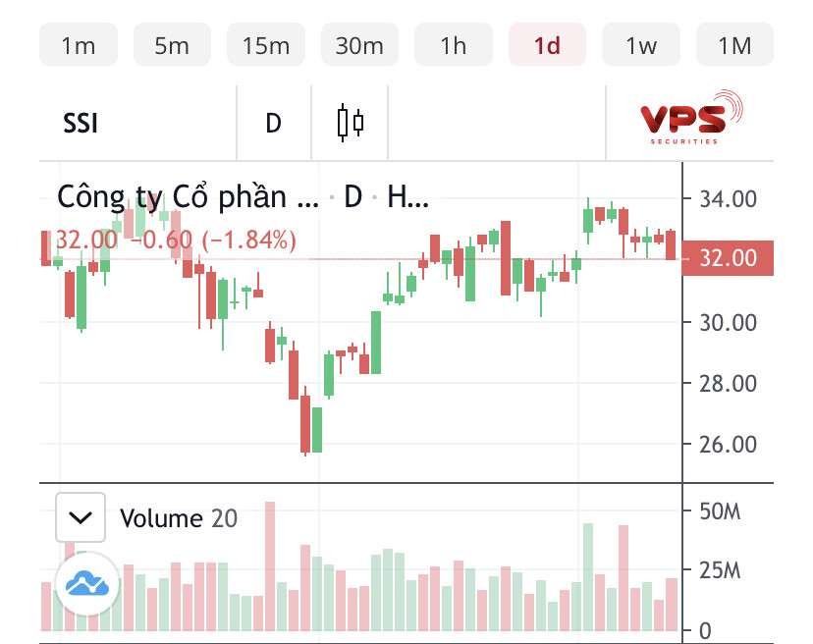Switch to the 1w timeframe
The image size is (813, 644).
(641, 45)
